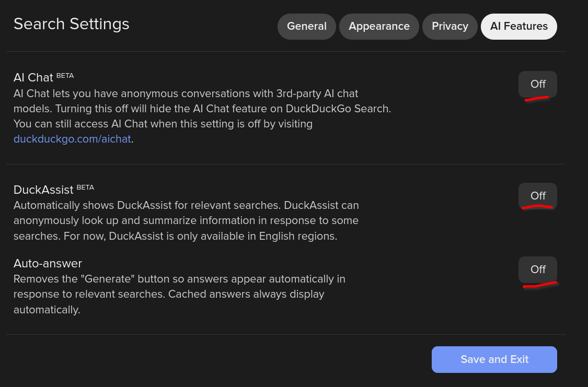Click the description starting "Removes the Generate button"

click(x=180, y=295)
